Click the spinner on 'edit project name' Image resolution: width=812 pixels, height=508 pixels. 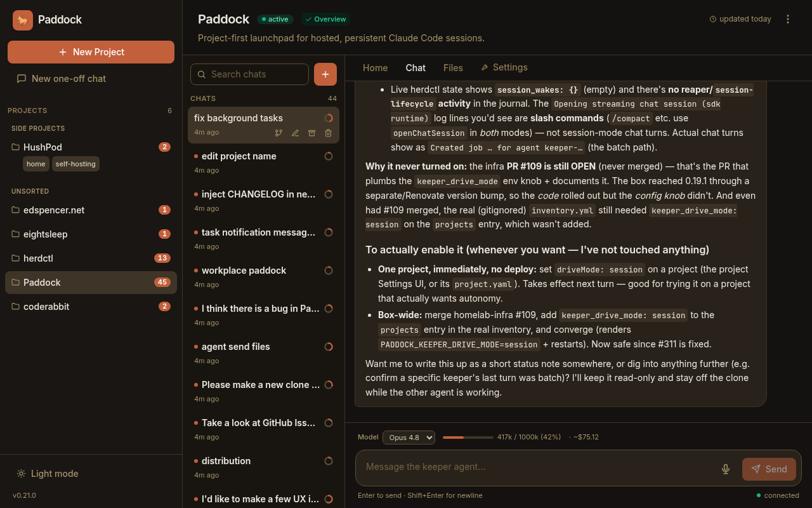click(329, 156)
